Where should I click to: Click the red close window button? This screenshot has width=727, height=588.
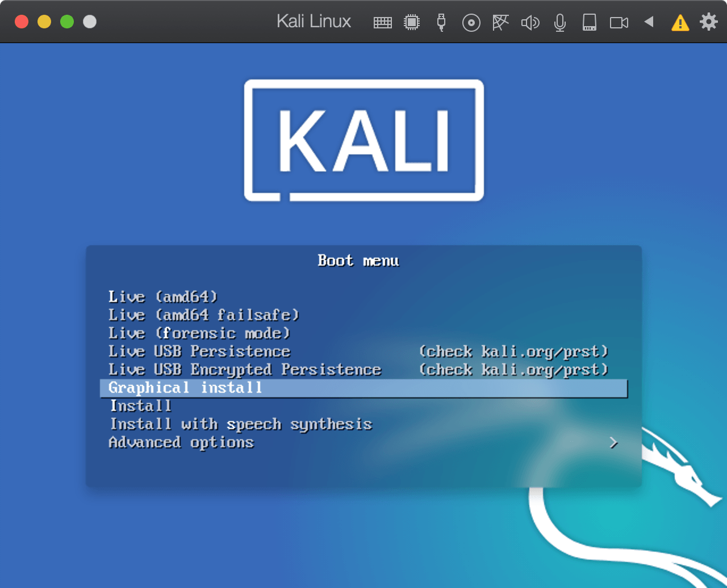point(22,22)
